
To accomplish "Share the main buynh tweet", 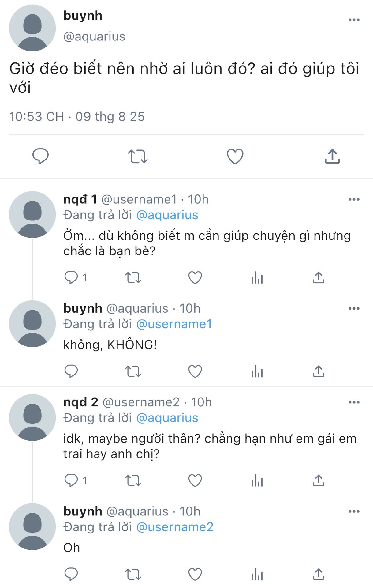I will pyautogui.click(x=332, y=156).
